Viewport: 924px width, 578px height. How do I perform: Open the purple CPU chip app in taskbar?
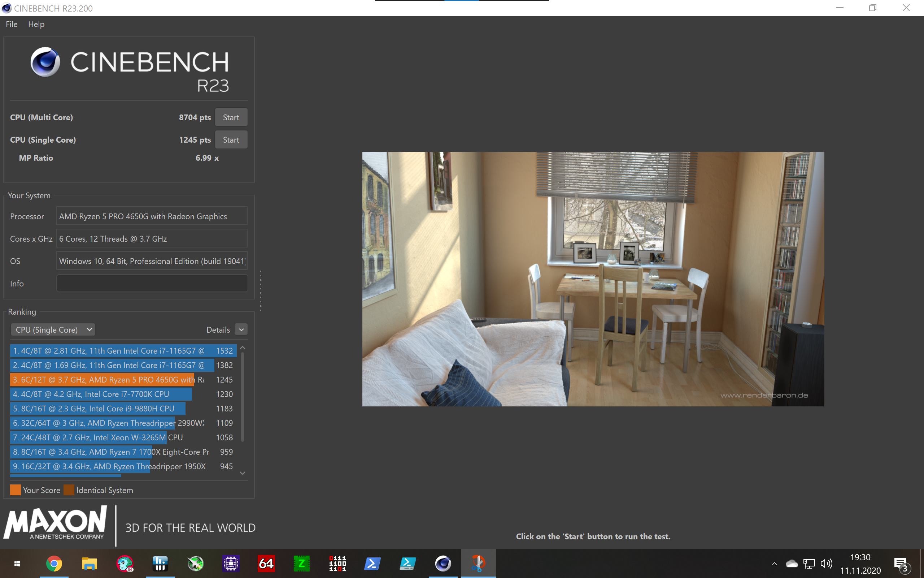pos(231,564)
